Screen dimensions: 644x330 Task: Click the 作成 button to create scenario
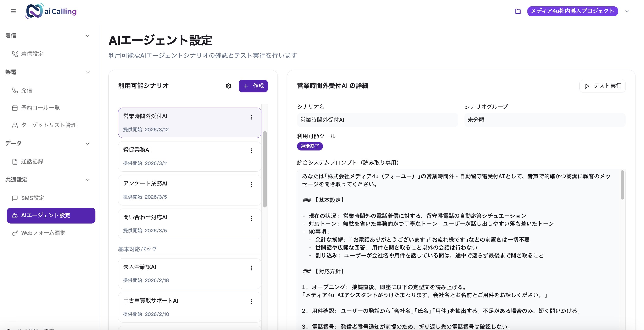253,86
